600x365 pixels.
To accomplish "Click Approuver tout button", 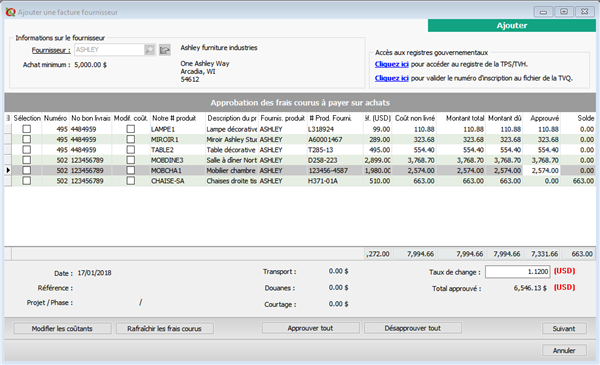I will [310, 328].
